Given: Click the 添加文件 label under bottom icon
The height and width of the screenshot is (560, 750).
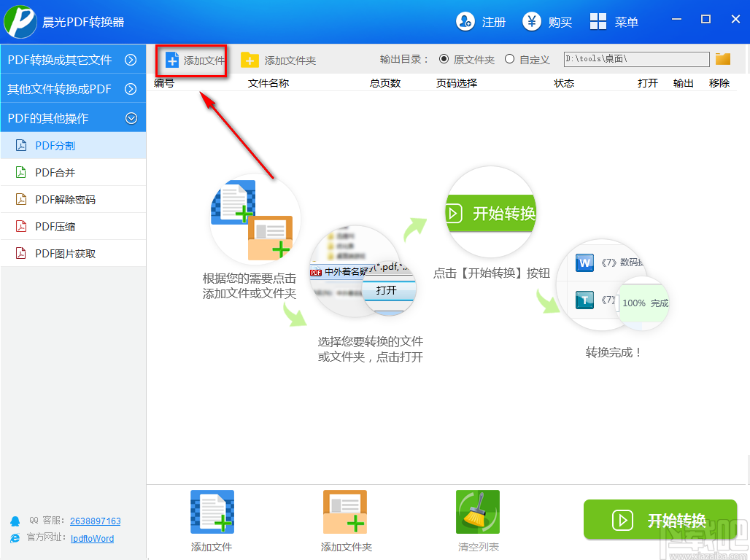Looking at the screenshot, I should [x=212, y=547].
